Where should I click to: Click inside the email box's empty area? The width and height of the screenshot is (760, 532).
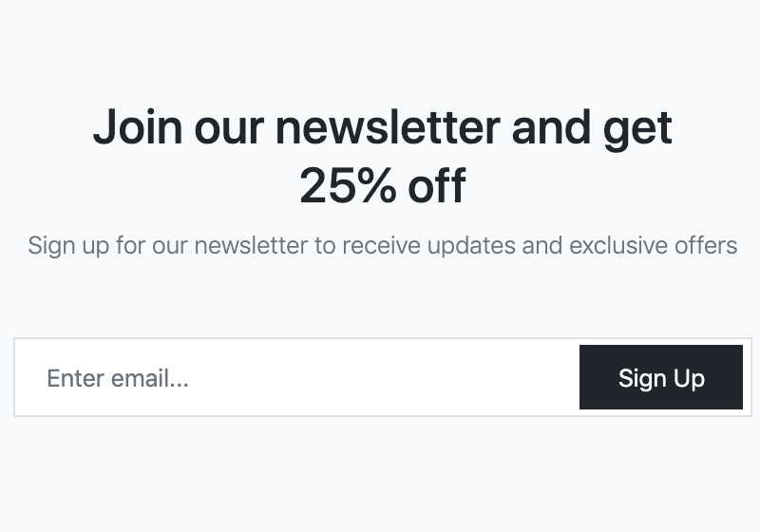[x=383, y=377]
